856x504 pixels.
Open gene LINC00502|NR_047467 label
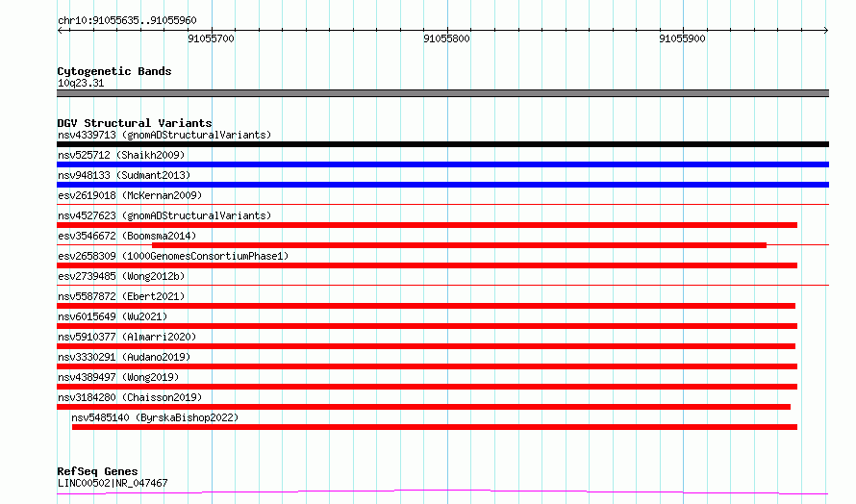tap(113, 483)
